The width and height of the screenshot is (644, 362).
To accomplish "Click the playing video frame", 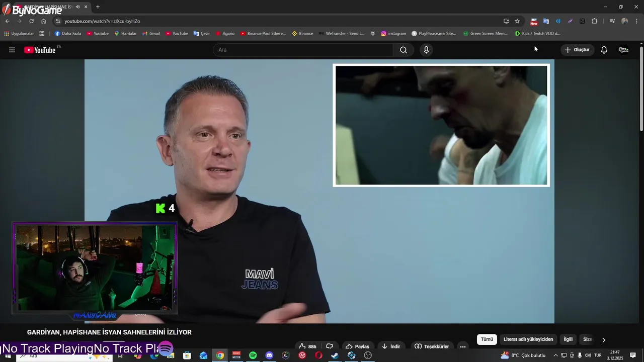I will [x=319, y=191].
